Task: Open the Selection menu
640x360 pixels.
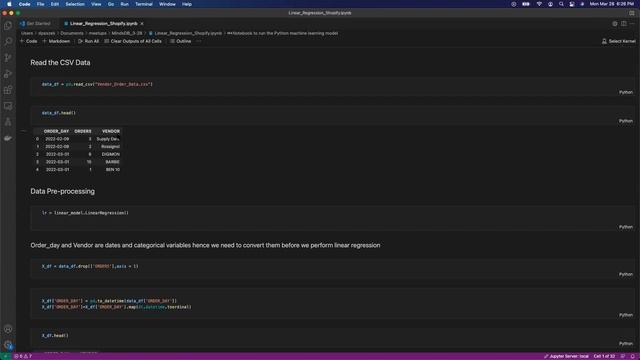Action: [75, 4]
